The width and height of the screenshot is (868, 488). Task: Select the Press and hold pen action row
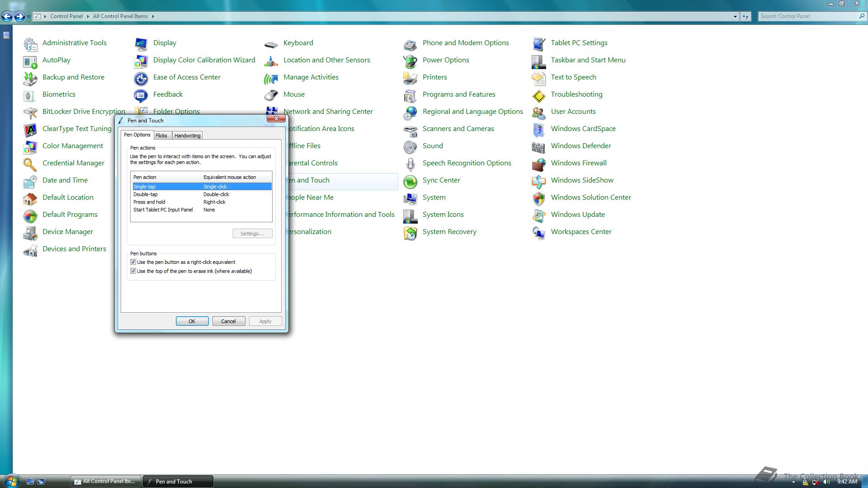[x=202, y=202]
